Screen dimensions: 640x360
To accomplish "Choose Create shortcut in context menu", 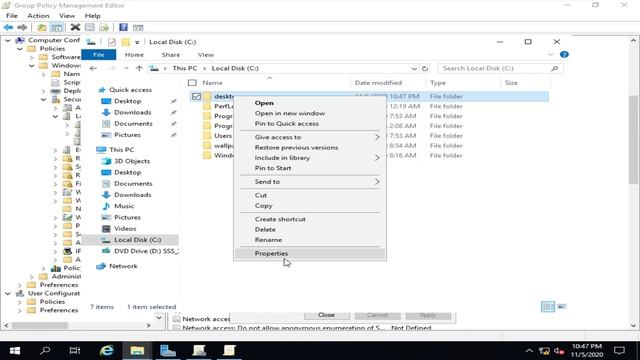I will click(x=310, y=219).
